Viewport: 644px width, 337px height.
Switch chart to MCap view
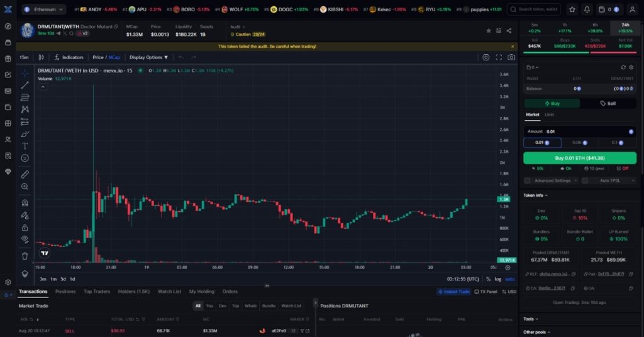point(114,57)
